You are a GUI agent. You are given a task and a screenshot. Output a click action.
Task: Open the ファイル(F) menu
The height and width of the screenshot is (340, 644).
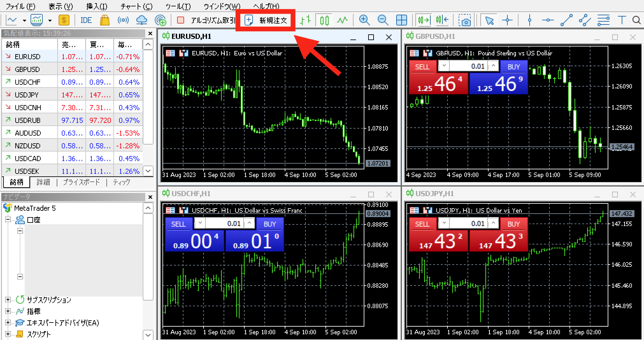(21, 6)
